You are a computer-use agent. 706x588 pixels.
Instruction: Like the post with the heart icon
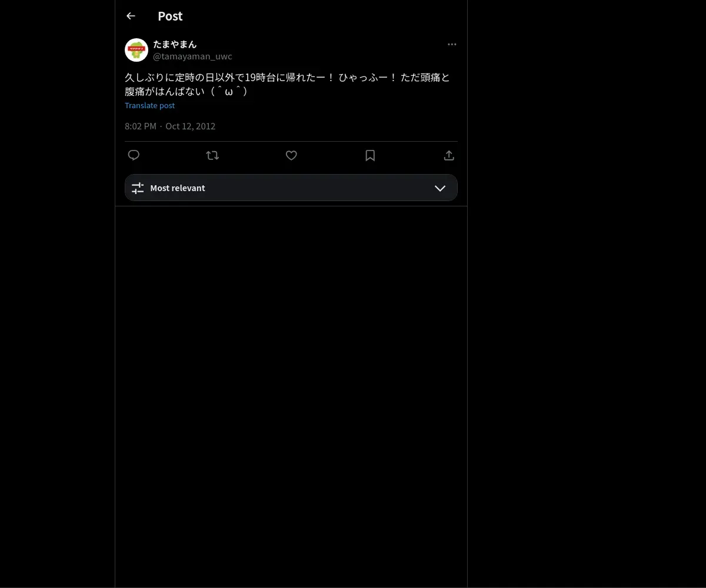pos(291,155)
